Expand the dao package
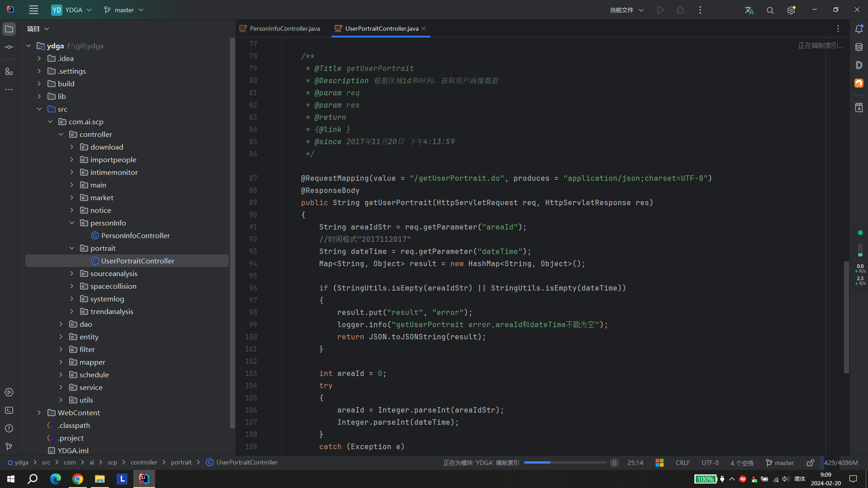This screenshot has width=868, height=488. coord(61,324)
